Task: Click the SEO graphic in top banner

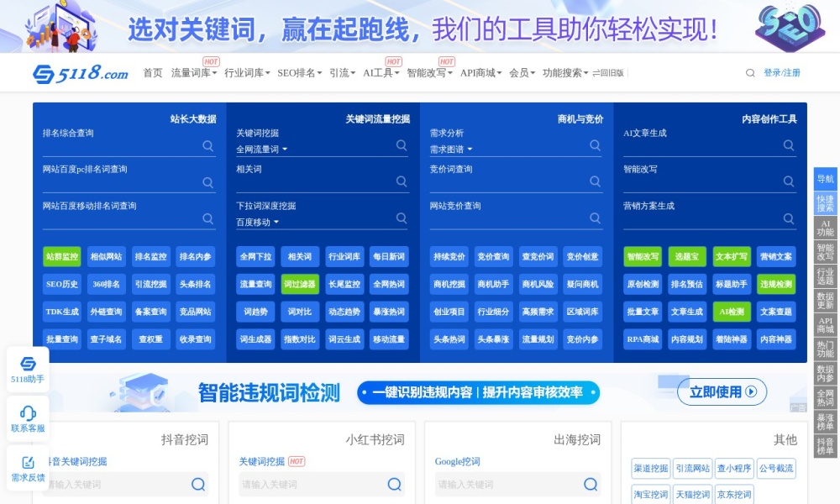Action: coord(790,27)
